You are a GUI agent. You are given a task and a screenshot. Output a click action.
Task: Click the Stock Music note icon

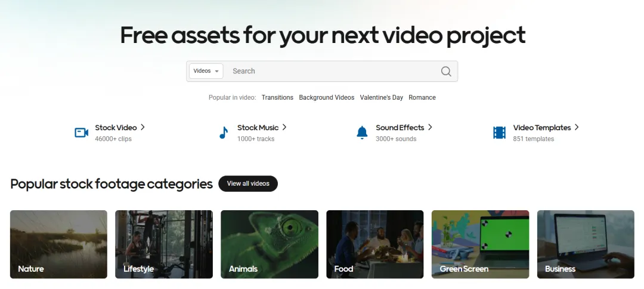click(224, 133)
